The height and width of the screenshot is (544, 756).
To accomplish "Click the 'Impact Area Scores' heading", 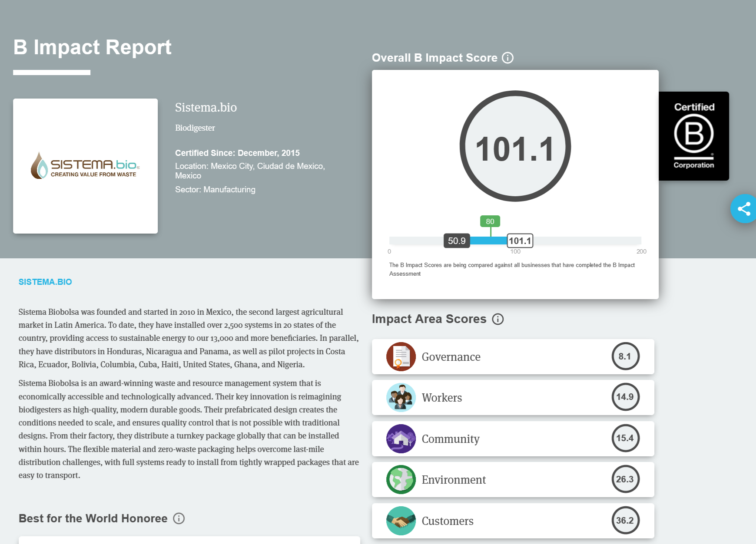I will (429, 319).
